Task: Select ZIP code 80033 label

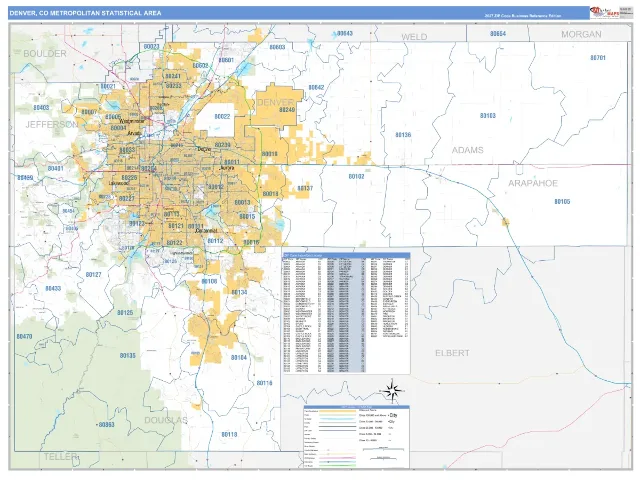Action: pos(127,151)
